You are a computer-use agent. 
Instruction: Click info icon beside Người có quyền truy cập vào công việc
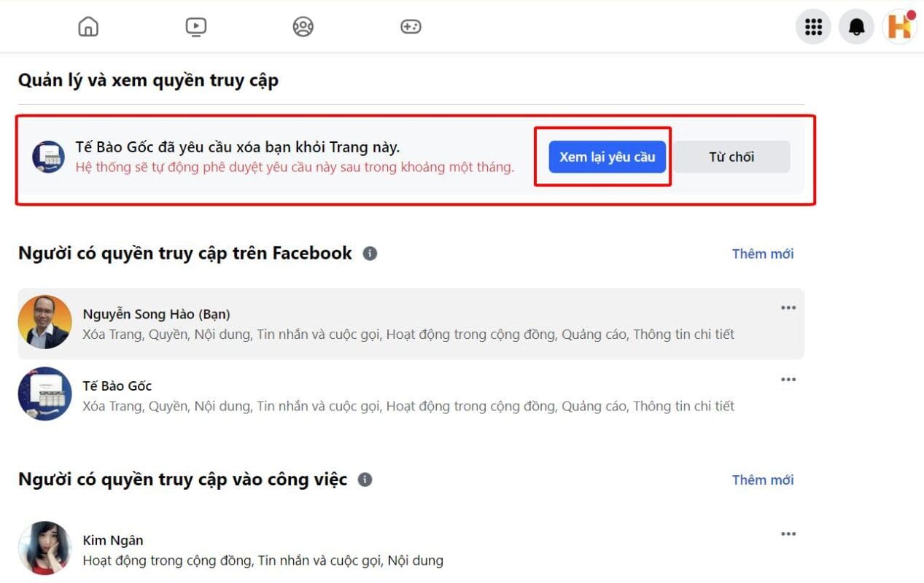[x=365, y=480]
